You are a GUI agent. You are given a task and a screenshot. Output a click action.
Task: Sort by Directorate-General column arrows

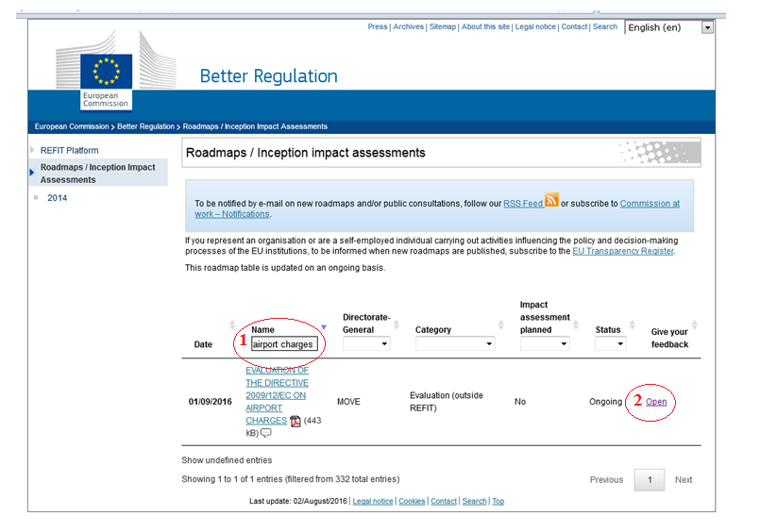tap(397, 324)
